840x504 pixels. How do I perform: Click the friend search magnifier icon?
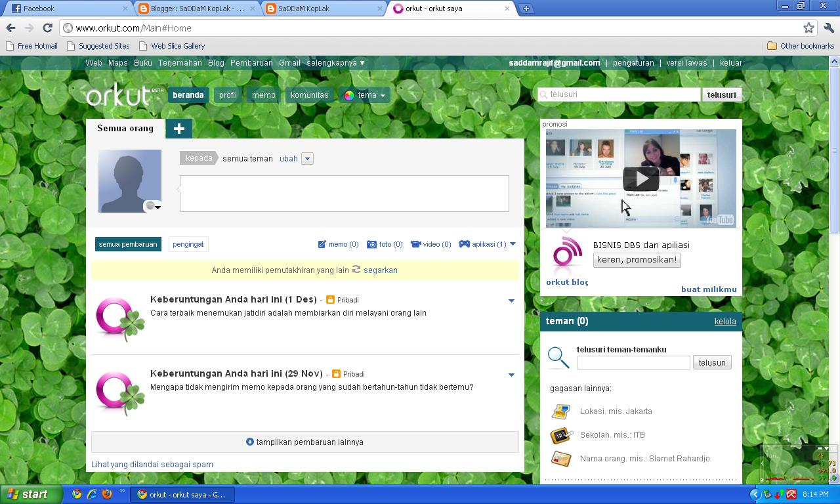tap(558, 358)
